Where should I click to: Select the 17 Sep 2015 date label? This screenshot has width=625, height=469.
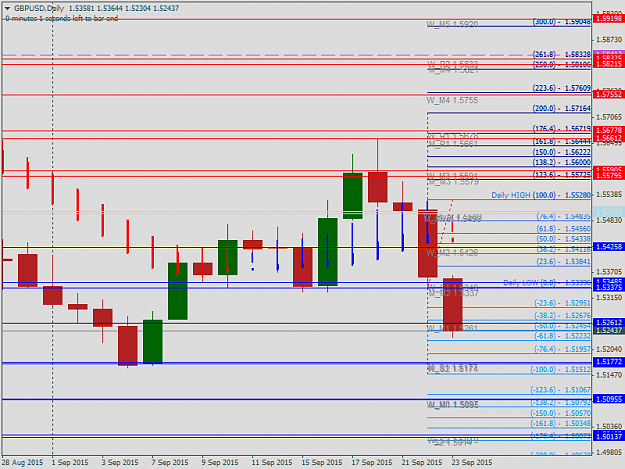tap(372, 463)
